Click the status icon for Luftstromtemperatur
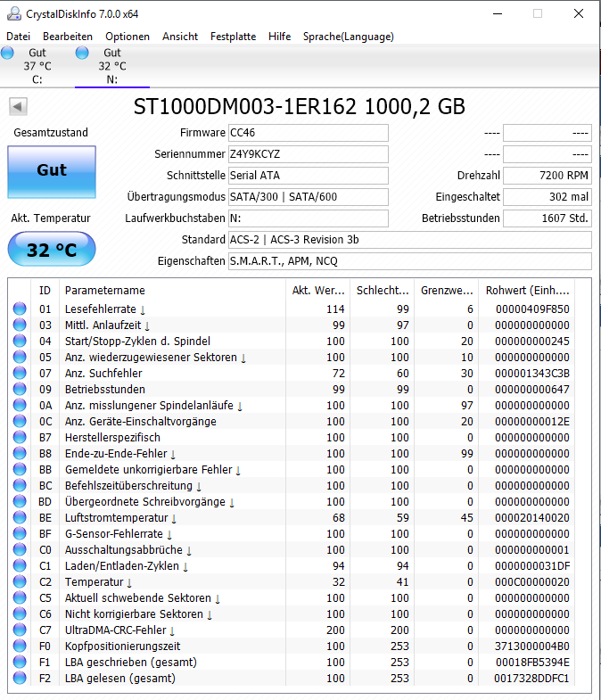Screen dimensions: 601x700 pyautogui.click(x=20, y=518)
